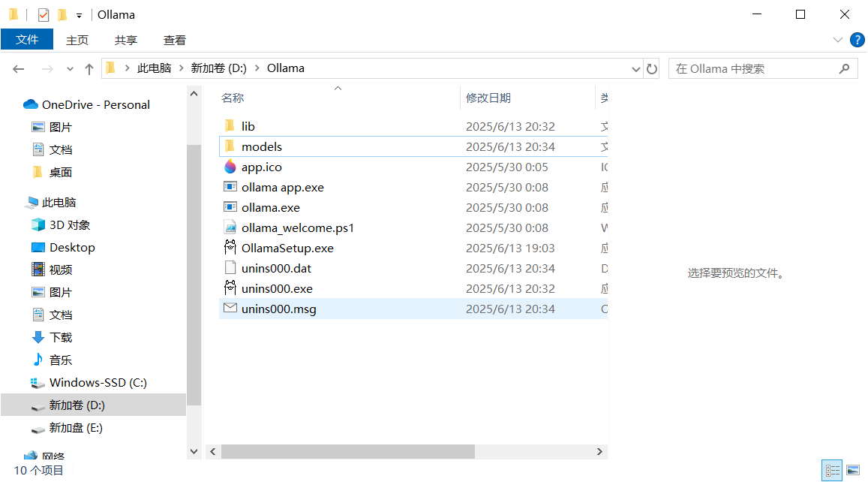868x482 pixels.
Task: Select the lib folder icon
Action: coord(230,126)
